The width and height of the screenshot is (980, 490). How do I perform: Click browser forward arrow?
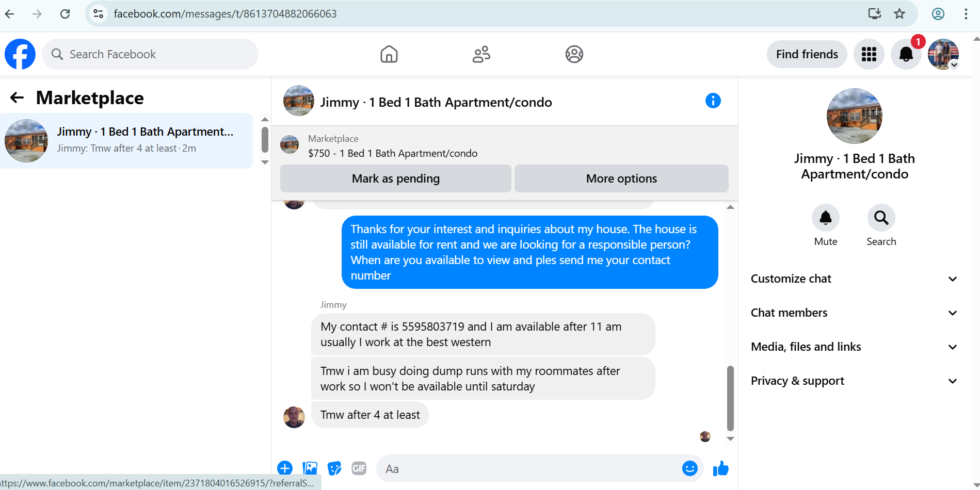coord(37,14)
